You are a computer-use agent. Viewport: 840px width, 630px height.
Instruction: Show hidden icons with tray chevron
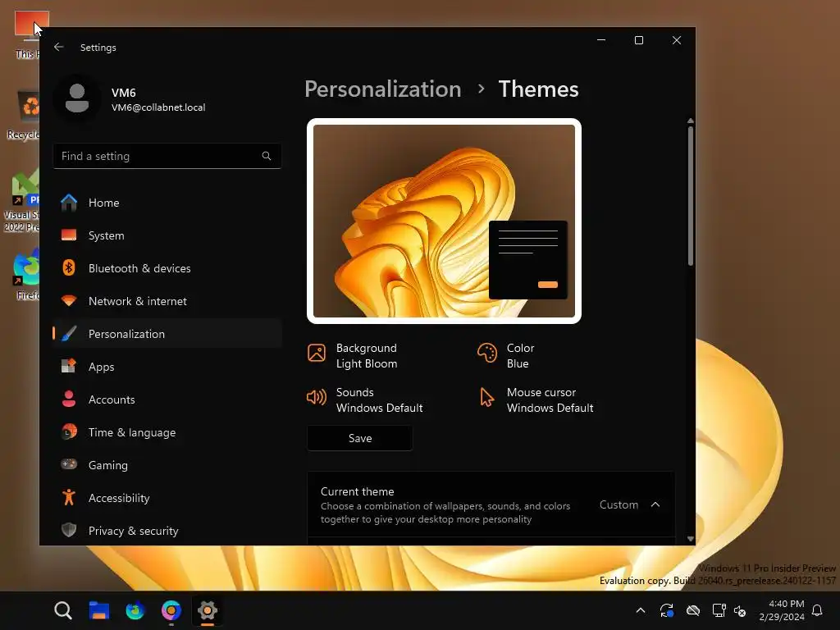(640, 610)
